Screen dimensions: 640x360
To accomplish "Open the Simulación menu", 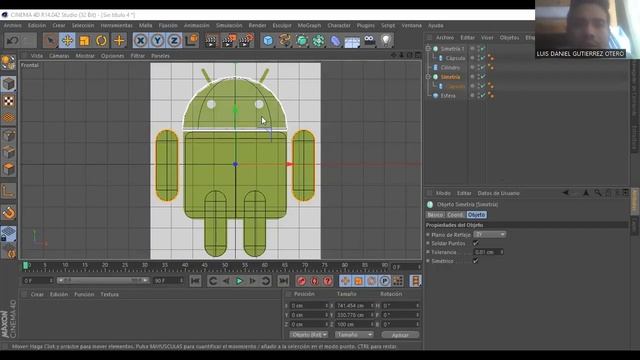I will [229, 25].
